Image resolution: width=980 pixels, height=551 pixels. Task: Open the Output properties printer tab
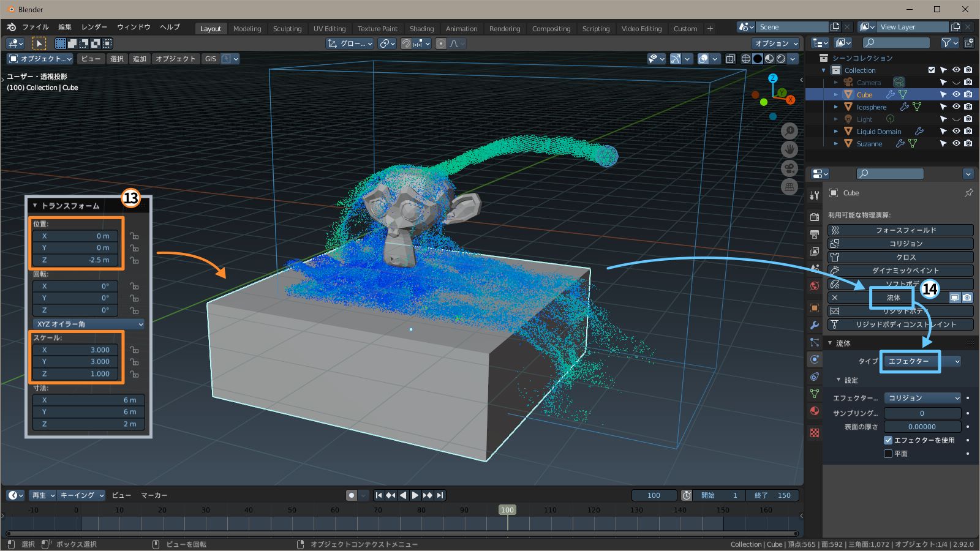815,234
